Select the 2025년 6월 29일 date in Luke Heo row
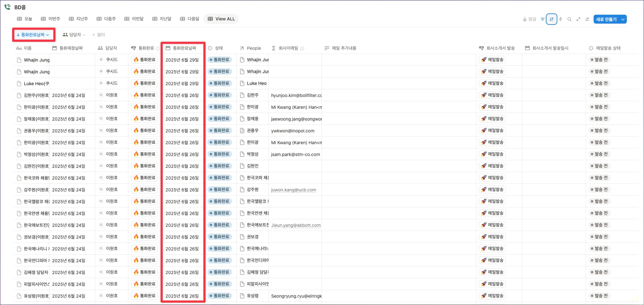The image size is (644, 305). point(182,84)
